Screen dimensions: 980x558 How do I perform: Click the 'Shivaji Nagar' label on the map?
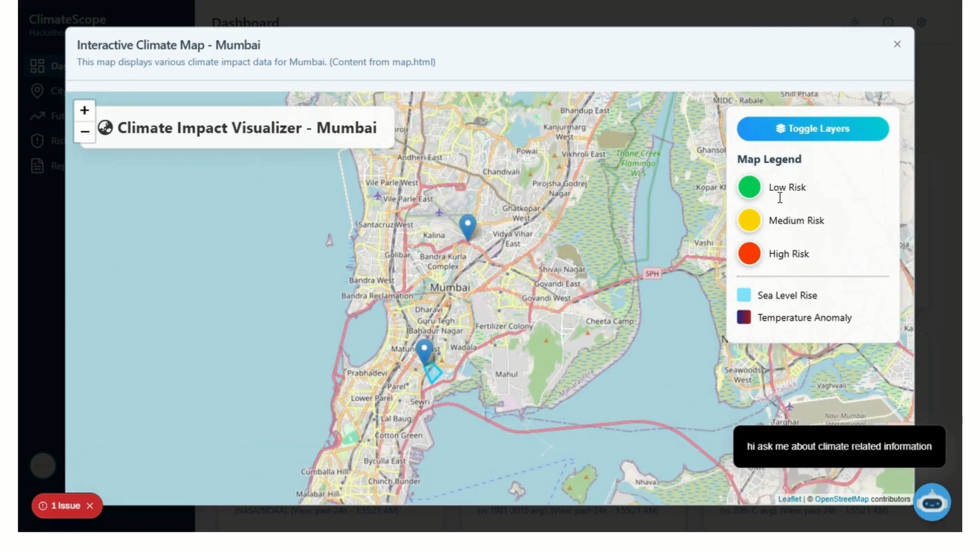click(562, 270)
